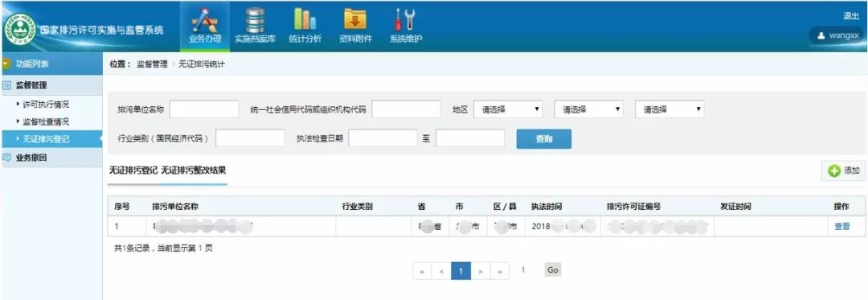Open the second 地区 dropdown
Screen dimensions: 868x300
point(589,109)
